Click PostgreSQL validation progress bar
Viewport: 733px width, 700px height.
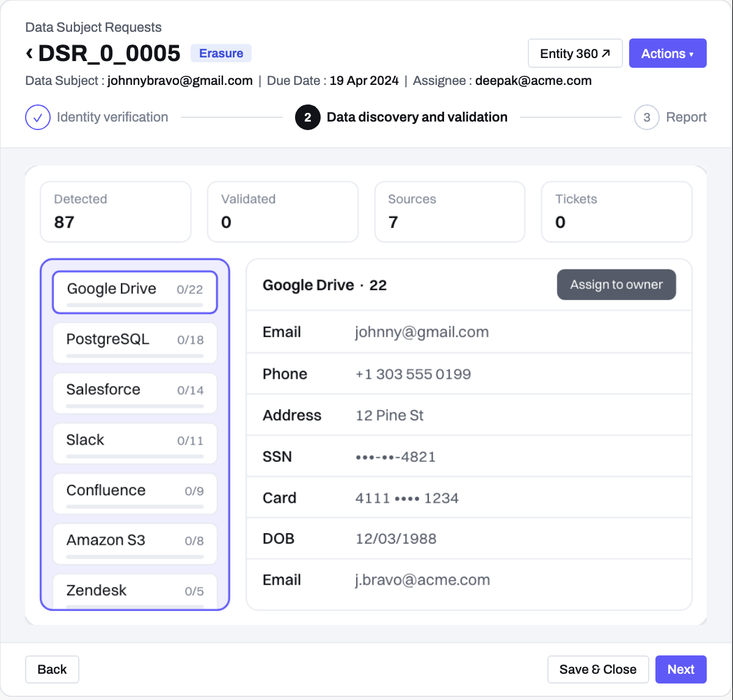(135, 355)
